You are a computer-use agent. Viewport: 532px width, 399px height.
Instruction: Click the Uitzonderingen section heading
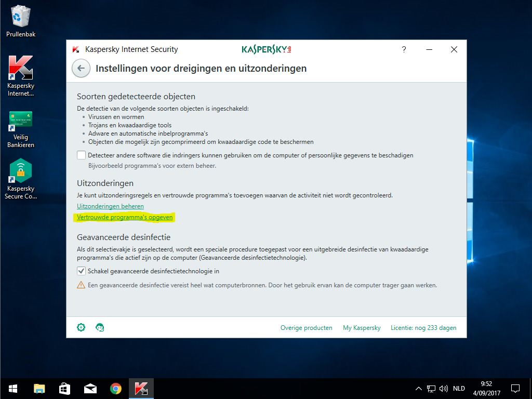105,183
